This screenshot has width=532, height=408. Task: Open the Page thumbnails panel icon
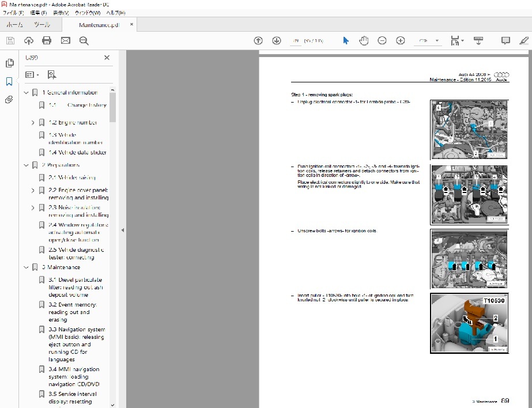(x=9, y=63)
